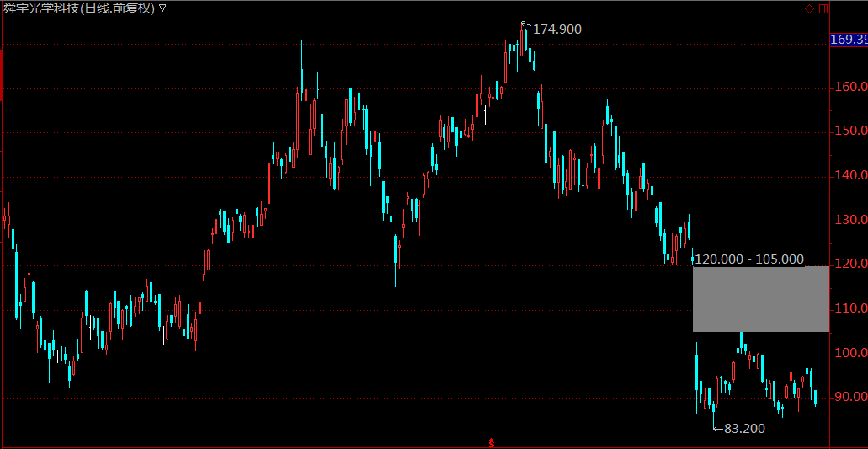Select the candlestick at the 174.900 peak
The width and height of the screenshot is (868, 449).
(x=524, y=44)
